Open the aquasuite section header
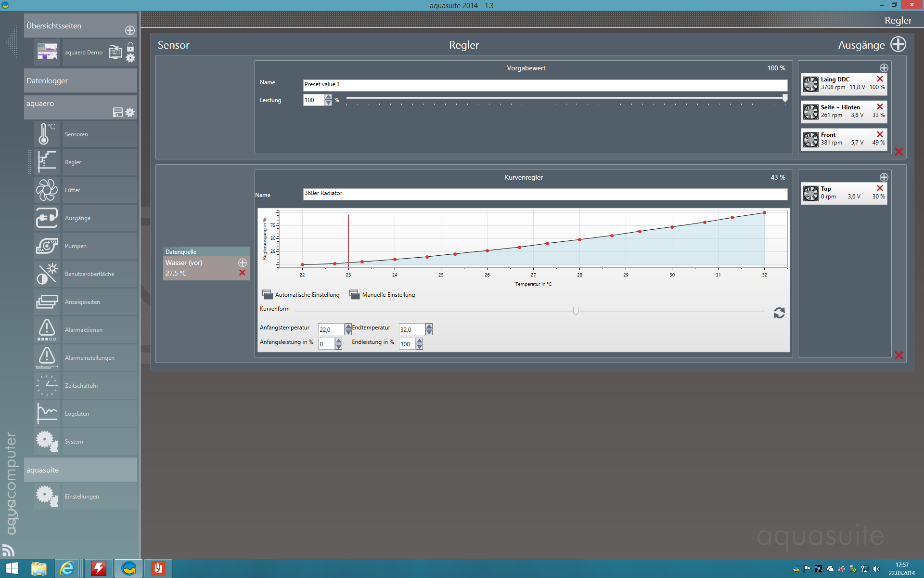 80,470
